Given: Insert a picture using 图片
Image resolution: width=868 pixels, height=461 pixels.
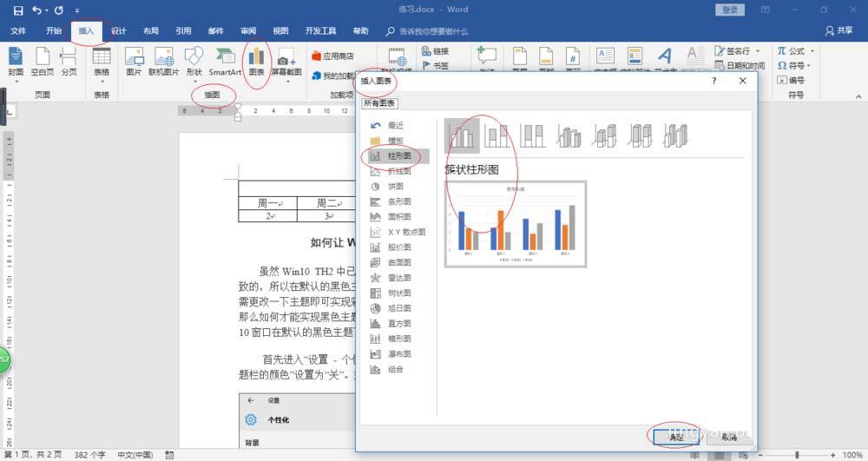Looking at the screenshot, I should click(x=134, y=62).
